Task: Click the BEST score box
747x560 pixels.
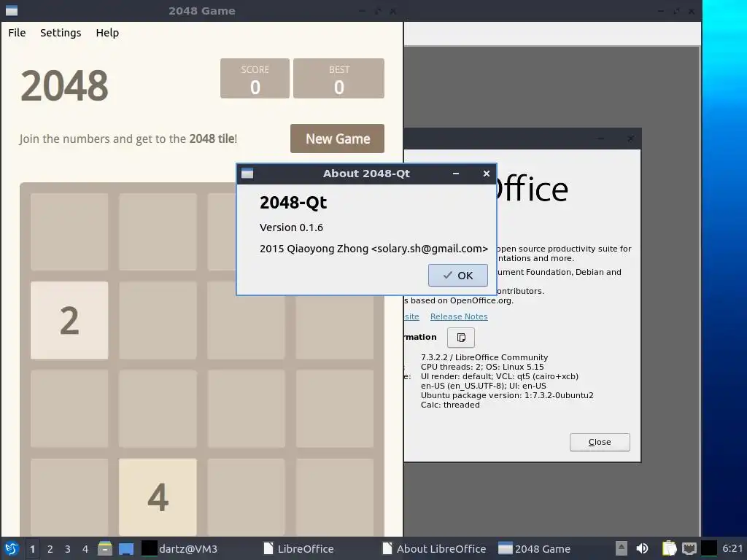Action: (x=338, y=79)
